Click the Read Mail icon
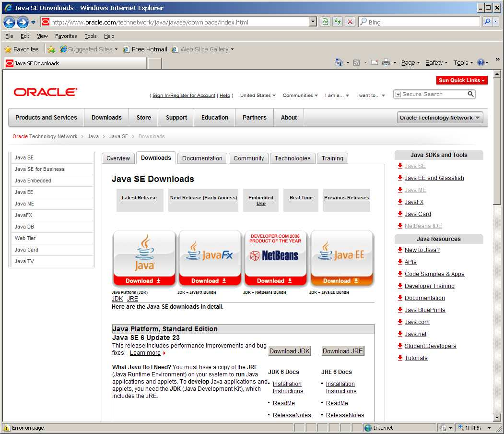The image size is (504, 434). (375, 62)
